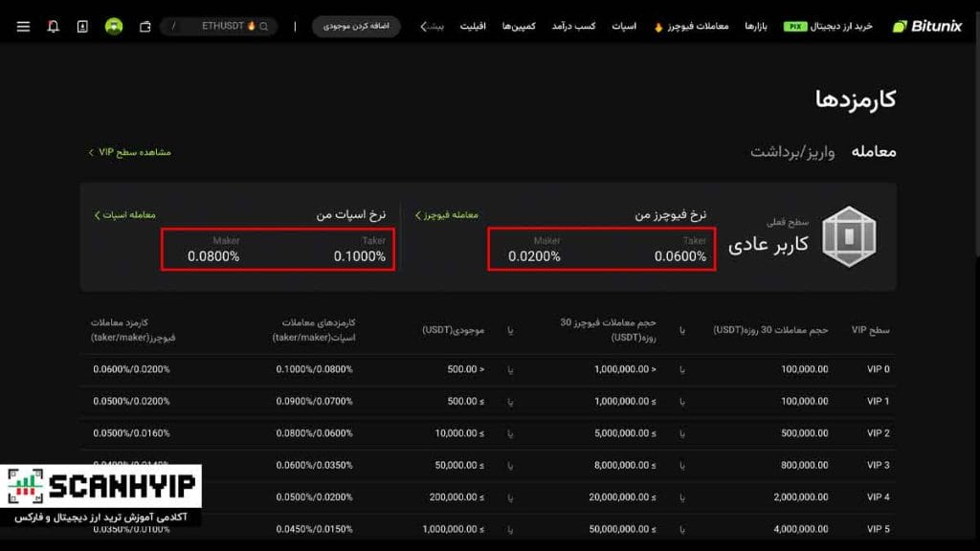The width and height of the screenshot is (980, 551).
Task: Click the VIP 4 row label
Action: 879,497
